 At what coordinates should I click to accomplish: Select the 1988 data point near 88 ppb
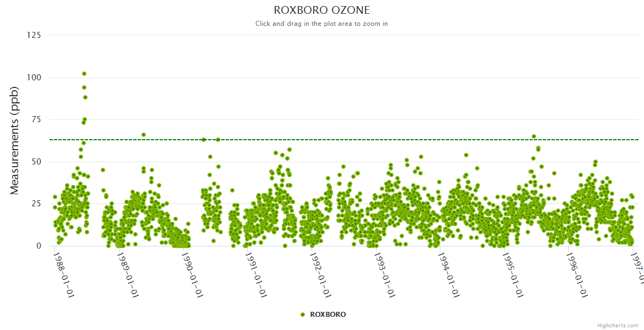(x=85, y=97)
